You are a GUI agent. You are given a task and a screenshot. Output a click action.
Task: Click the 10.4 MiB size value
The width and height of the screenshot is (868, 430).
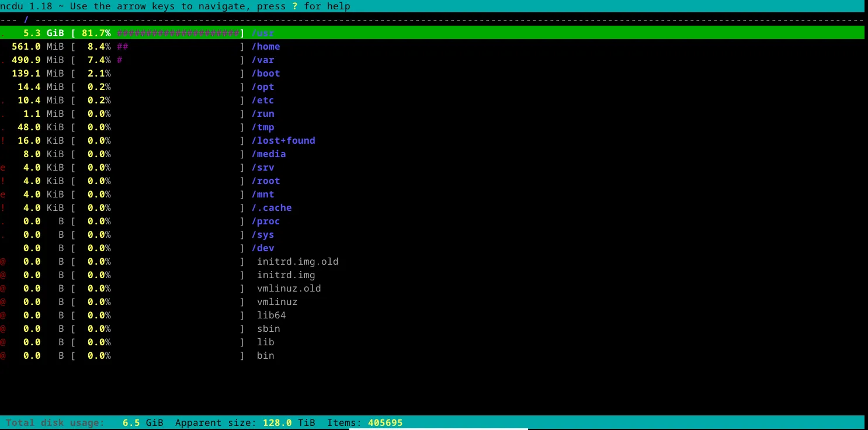41,100
